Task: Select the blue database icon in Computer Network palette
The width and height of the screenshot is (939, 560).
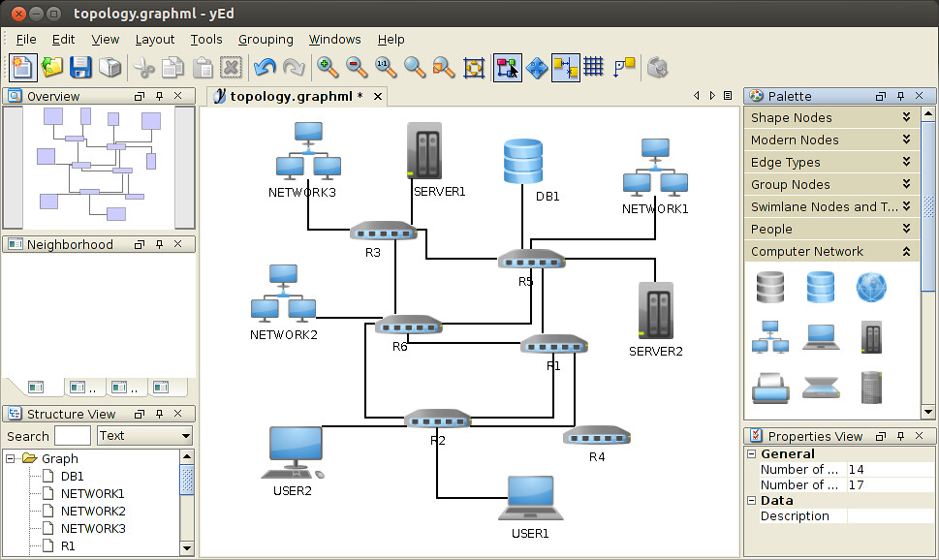Action: pos(820,287)
